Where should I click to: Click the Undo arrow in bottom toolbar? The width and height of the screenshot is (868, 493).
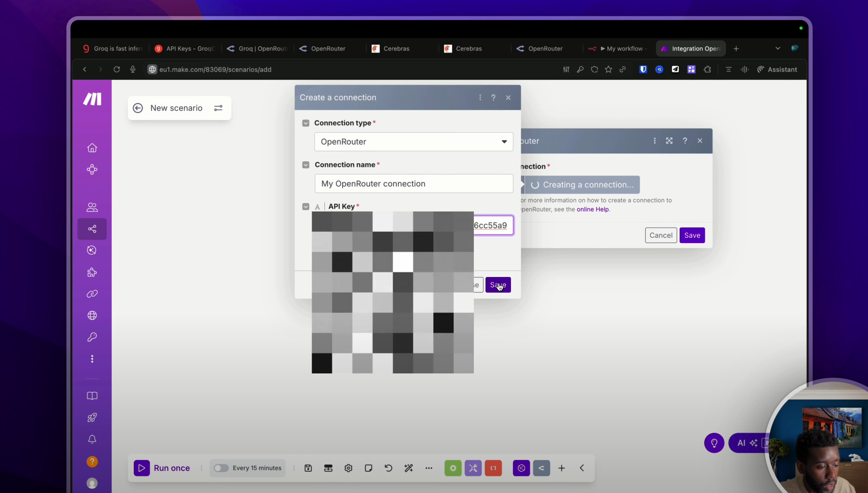pos(388,468)
